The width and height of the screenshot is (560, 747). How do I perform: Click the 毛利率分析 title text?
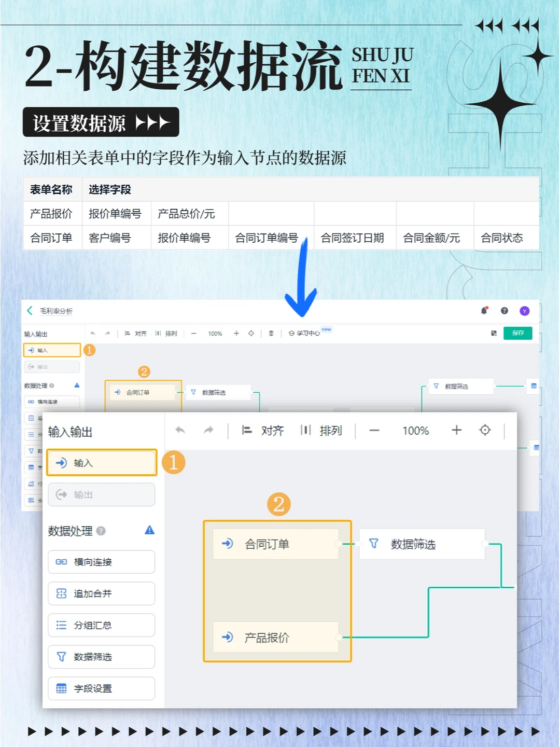point(57,311)
